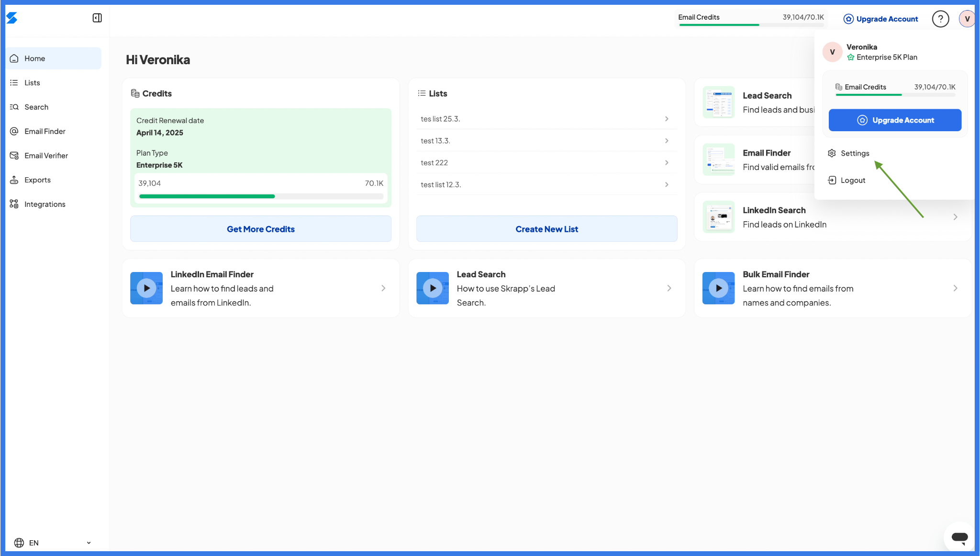The image size is (980, 556).
Task: Open Email Finder in sidebar
Action: click(x=54, y=131)
